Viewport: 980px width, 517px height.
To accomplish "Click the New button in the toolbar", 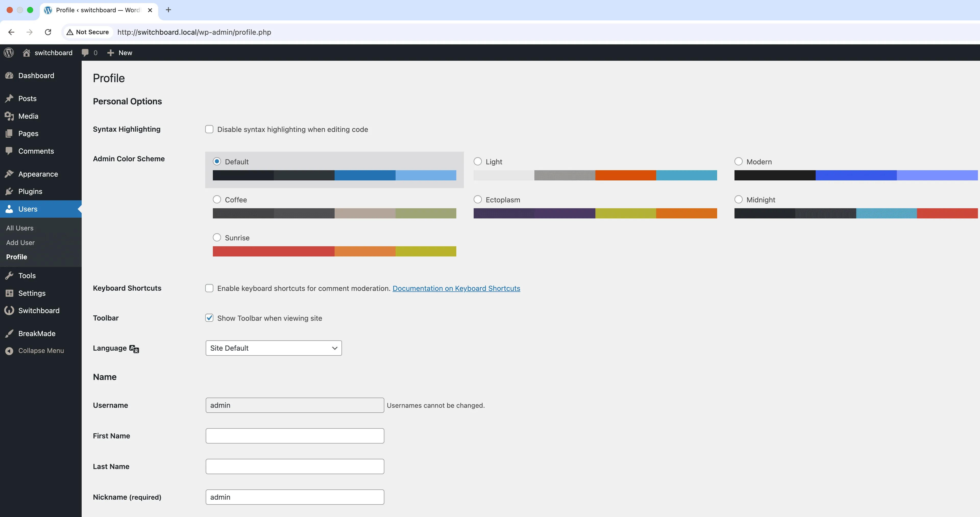I will pos(119,53).
